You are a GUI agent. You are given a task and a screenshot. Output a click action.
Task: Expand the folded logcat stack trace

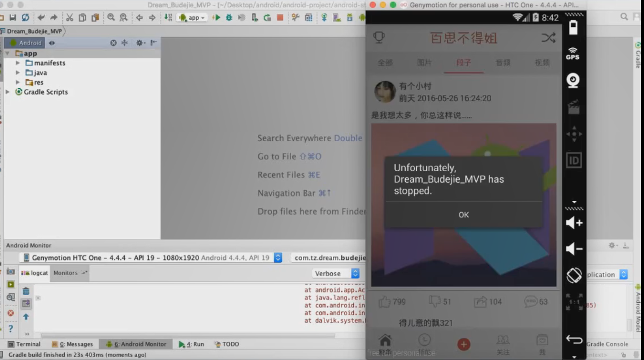(x=38, y=298)
